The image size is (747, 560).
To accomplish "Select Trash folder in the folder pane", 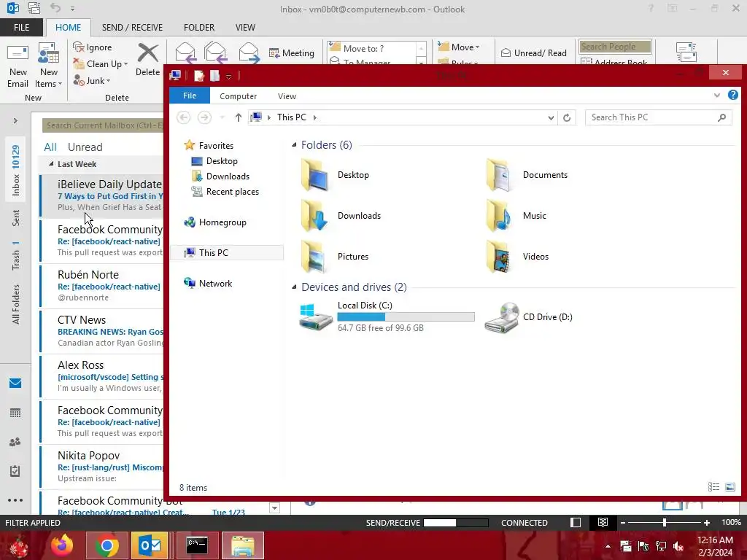I will (16, 256).
